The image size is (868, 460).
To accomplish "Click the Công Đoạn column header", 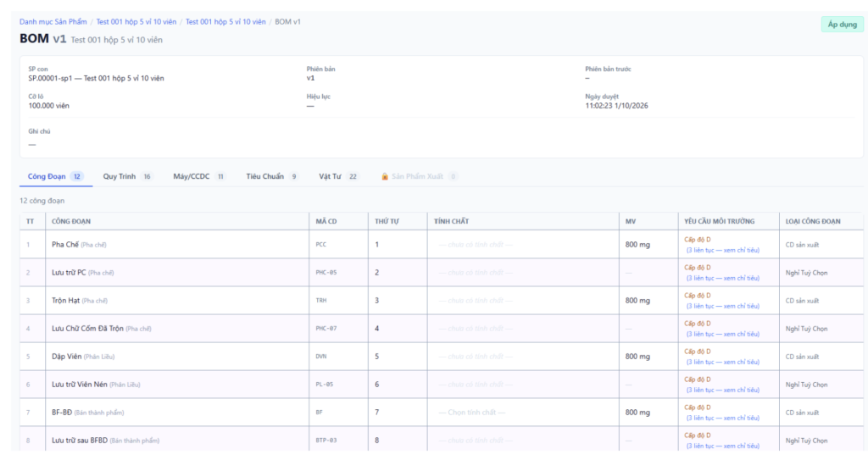I will pyautogui.click(x=71, y=221).
